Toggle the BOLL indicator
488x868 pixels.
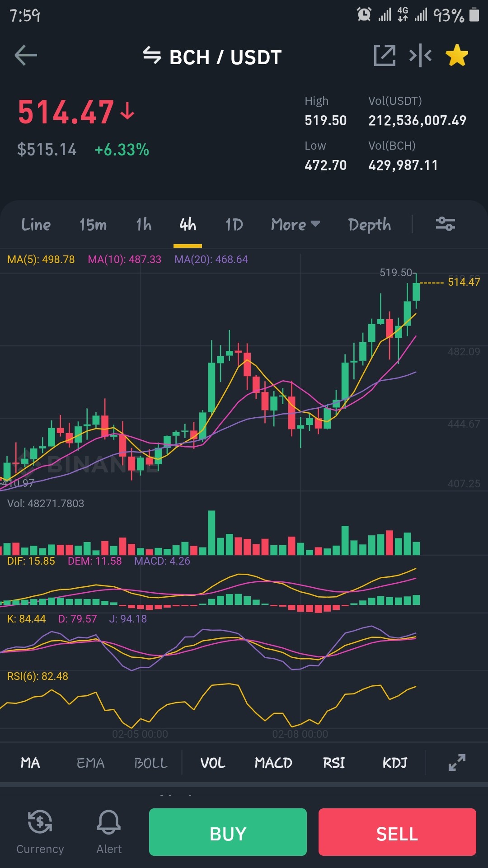[x=151, y=763]
